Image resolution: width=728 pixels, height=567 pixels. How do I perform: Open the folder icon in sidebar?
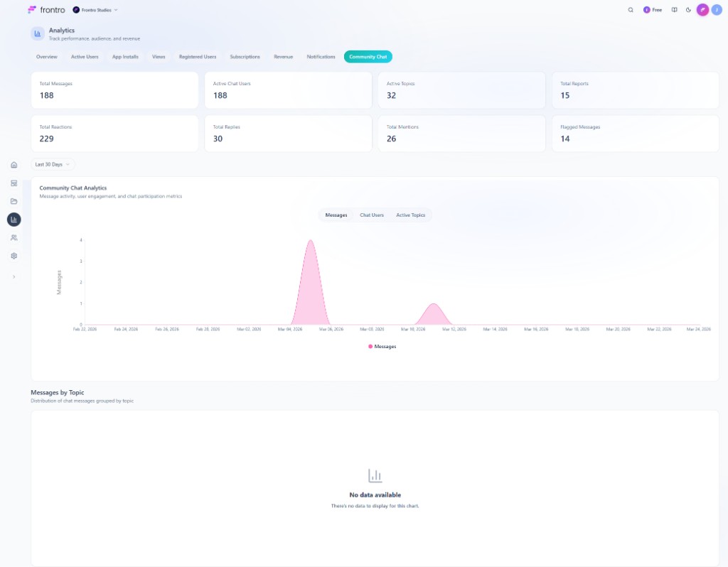click(14, 201)
